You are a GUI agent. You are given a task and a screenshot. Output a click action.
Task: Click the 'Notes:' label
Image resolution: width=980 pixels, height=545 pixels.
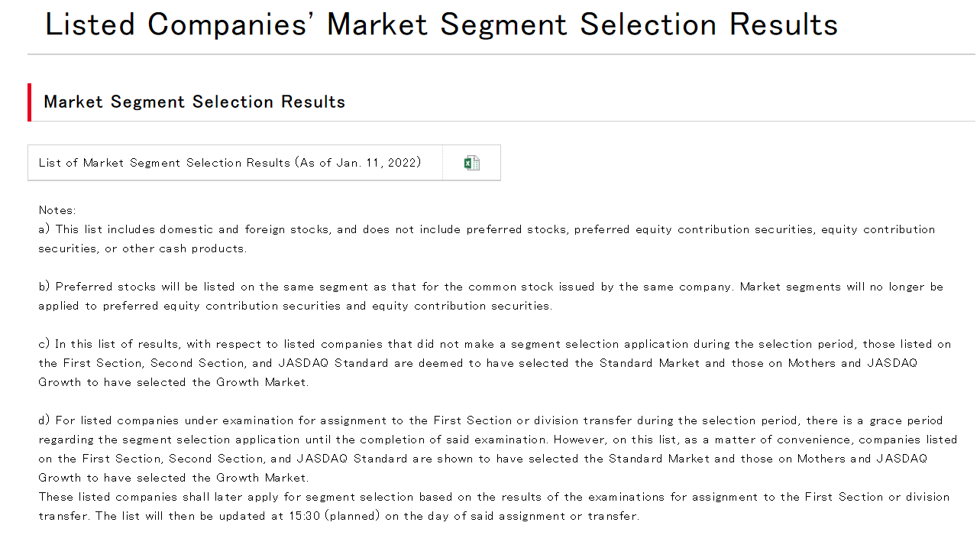tap(57, 210)
